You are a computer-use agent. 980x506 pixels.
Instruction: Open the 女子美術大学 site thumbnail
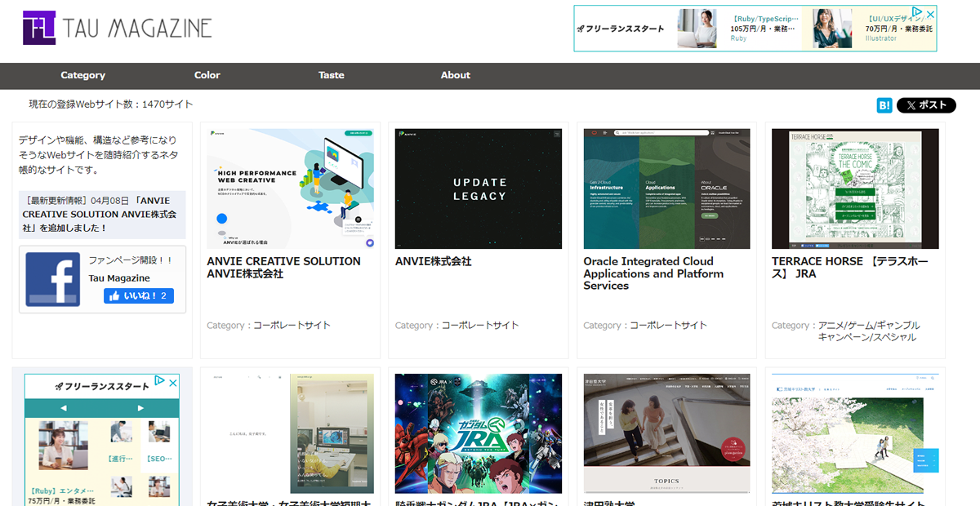tap(290, 433)
